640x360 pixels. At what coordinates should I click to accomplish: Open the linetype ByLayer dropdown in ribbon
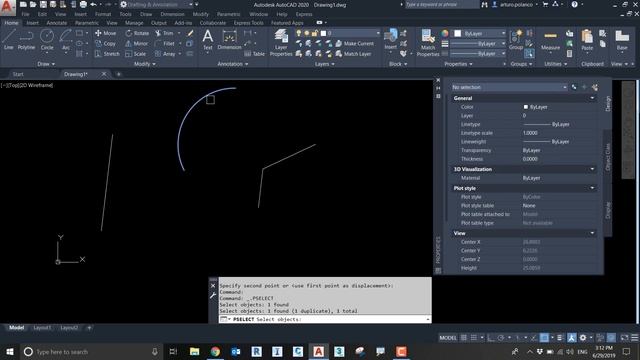[478, 54]
